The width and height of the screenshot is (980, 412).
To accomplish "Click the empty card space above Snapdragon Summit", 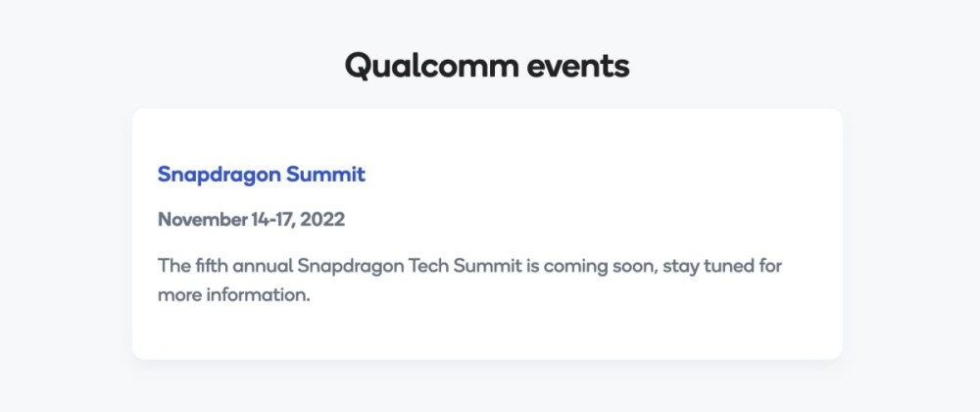I will pos(487,134).
